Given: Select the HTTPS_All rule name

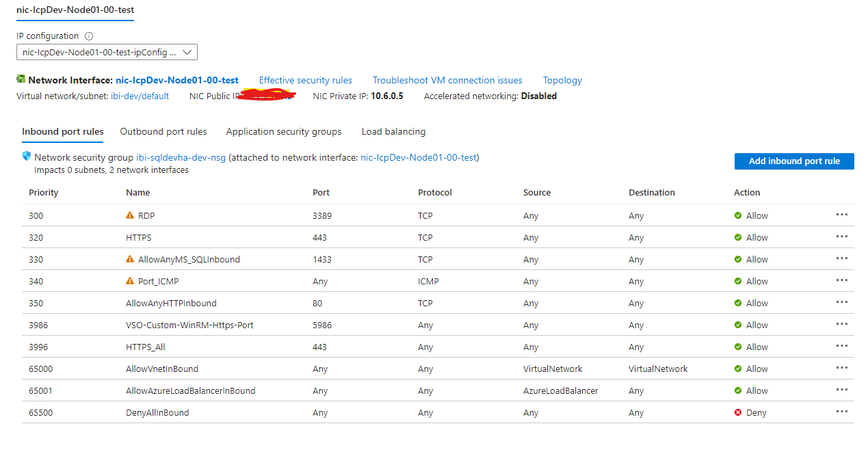Looking at the screenshot, I should [146, 347].
